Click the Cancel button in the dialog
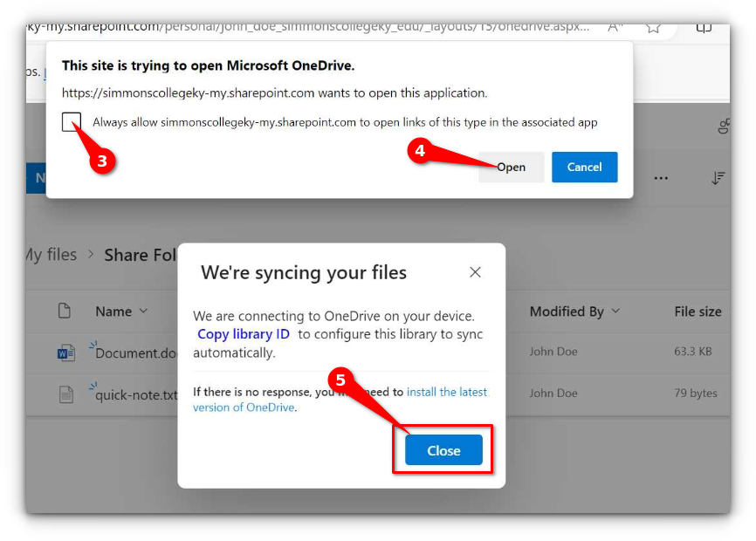756x541 pixels. point(584,168)
